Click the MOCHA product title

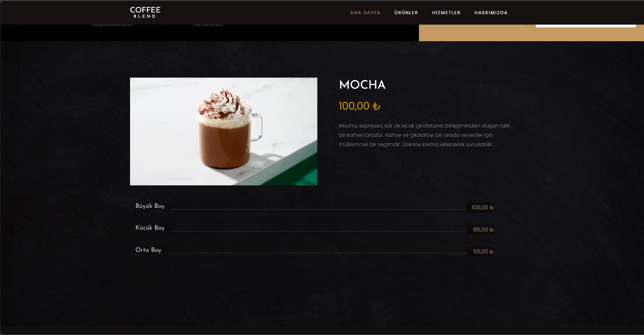(362, 85)
